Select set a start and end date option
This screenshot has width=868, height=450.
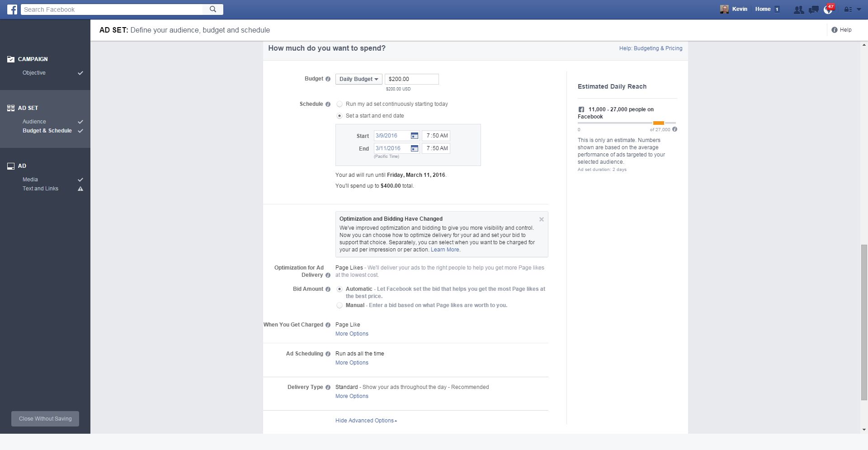(x=340, y=116)
